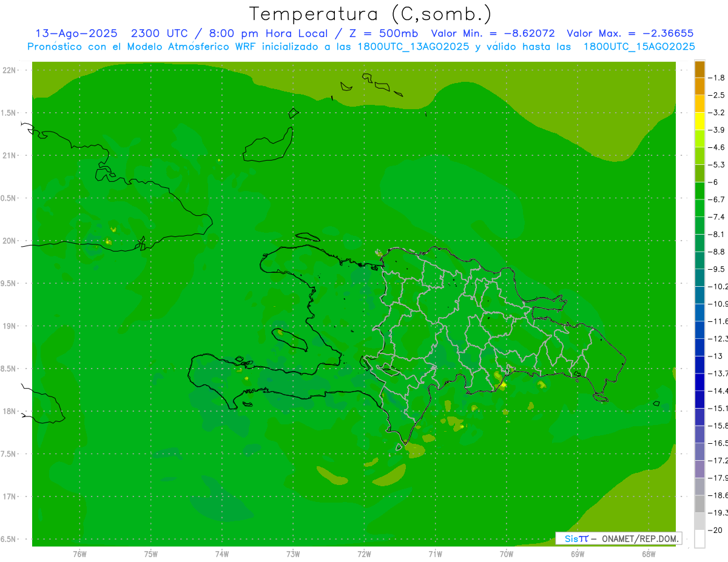Viewport: 728px width, 562px height.
Task: Click the '-14.4' color scale label
Action: tap(718, 390)
